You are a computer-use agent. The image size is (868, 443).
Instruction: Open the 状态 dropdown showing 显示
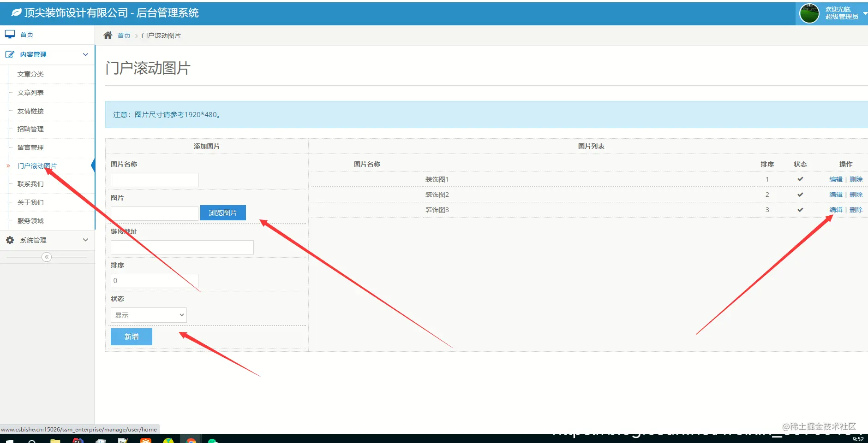coord(149,315)
